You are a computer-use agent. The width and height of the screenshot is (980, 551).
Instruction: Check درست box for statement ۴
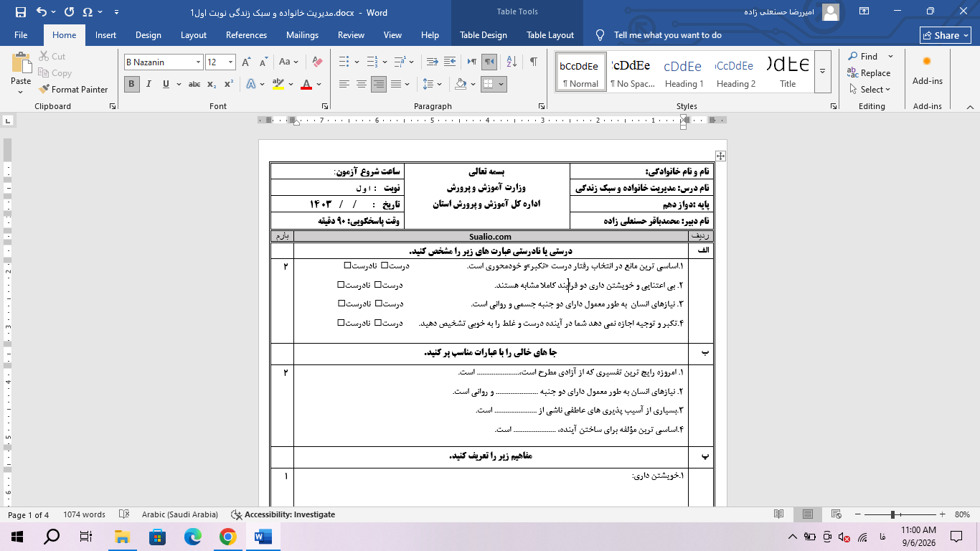[378, 323]
